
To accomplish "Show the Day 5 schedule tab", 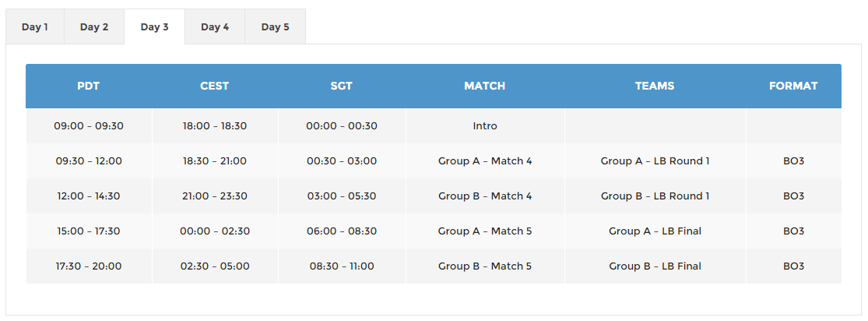I will coord(275,26).
